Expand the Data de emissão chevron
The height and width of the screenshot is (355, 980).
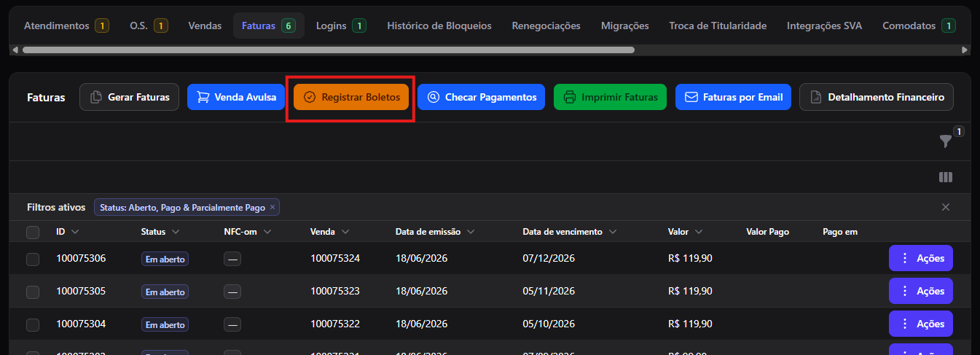(x=471, y=232)
